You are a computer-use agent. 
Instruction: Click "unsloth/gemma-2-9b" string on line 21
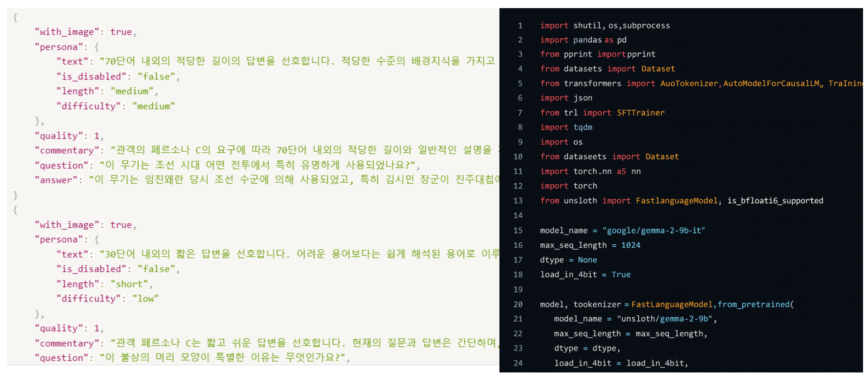(665, 319)
